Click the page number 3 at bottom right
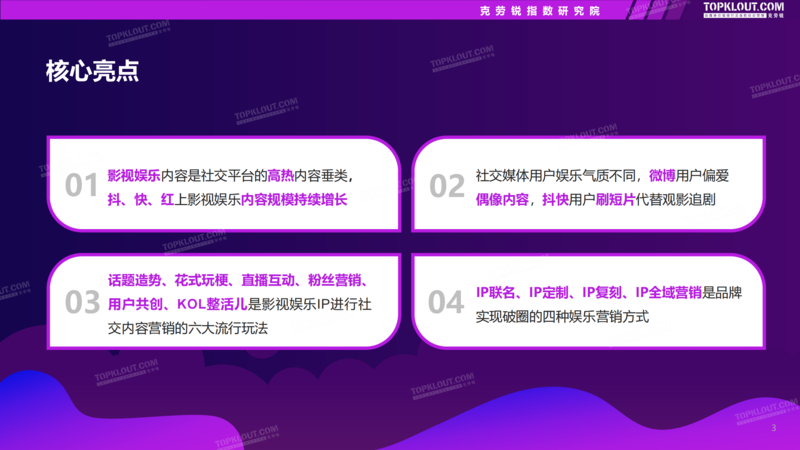 pyautogui.click(x=774, y=428)
